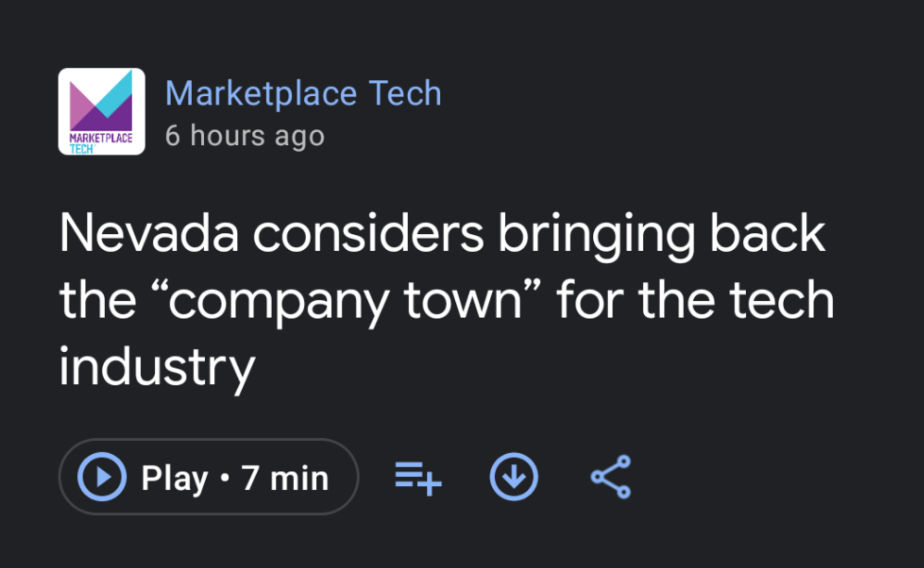The width and height of the screenshot is (924, 568).
Task: Download the Nevada company town episode
Action: (514, 477)
